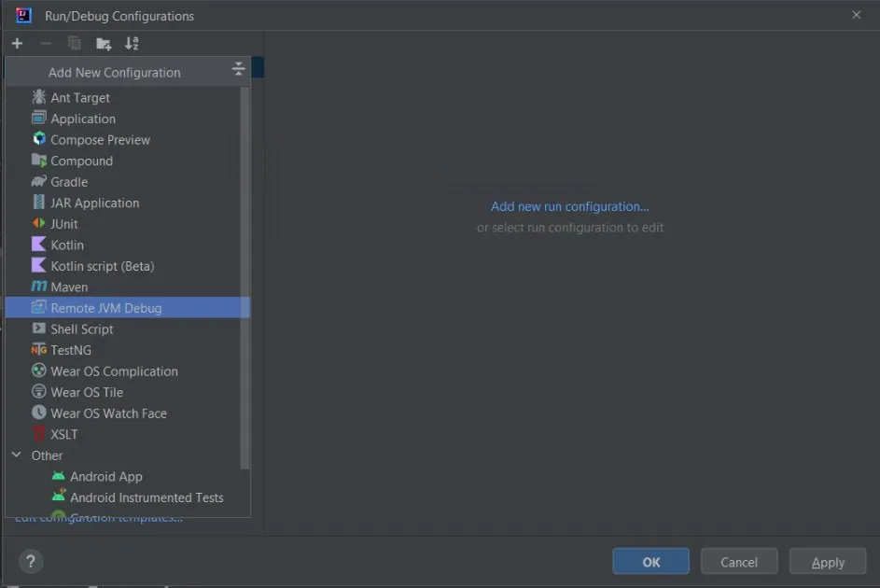Choose Android App under Other
Image resolution: width=880 pixels, height=588 pixels.
(x=107, y=476)
